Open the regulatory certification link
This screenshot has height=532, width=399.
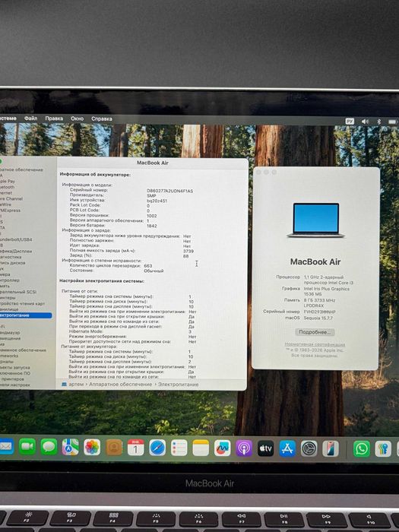click(x=315, y=344)
